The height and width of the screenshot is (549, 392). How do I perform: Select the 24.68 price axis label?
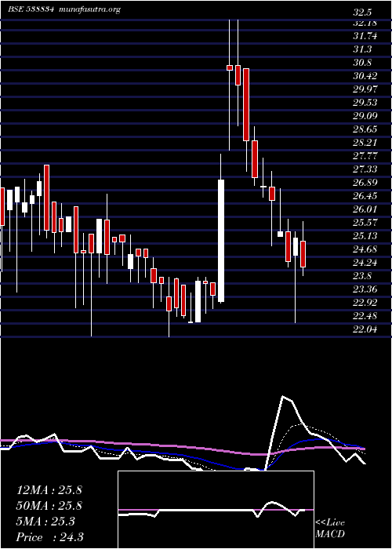coord(365,249)
